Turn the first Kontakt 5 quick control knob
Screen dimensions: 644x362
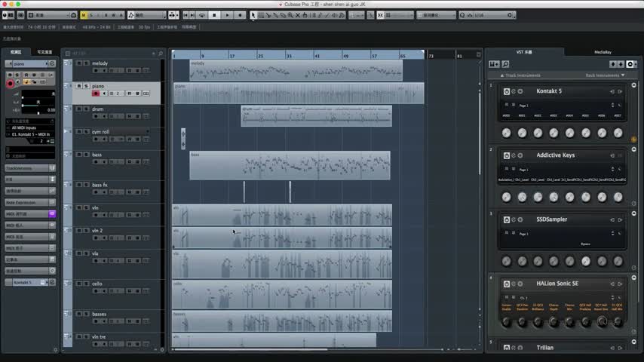[x=506, y=133]
